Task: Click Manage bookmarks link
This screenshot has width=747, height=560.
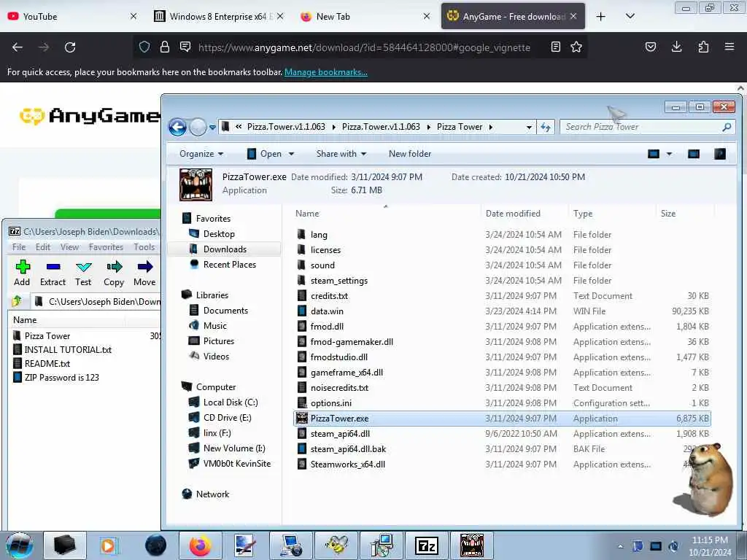Action: point(326,72)
